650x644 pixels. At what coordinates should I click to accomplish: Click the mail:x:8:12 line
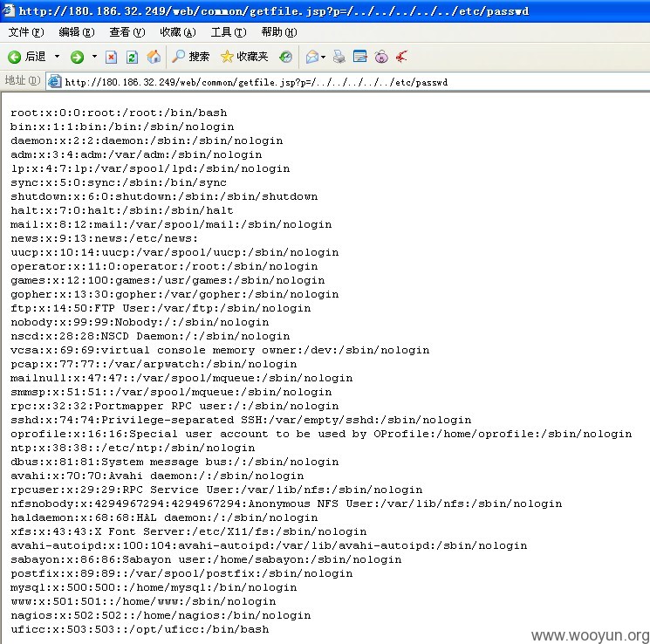[x=171, y=224]
